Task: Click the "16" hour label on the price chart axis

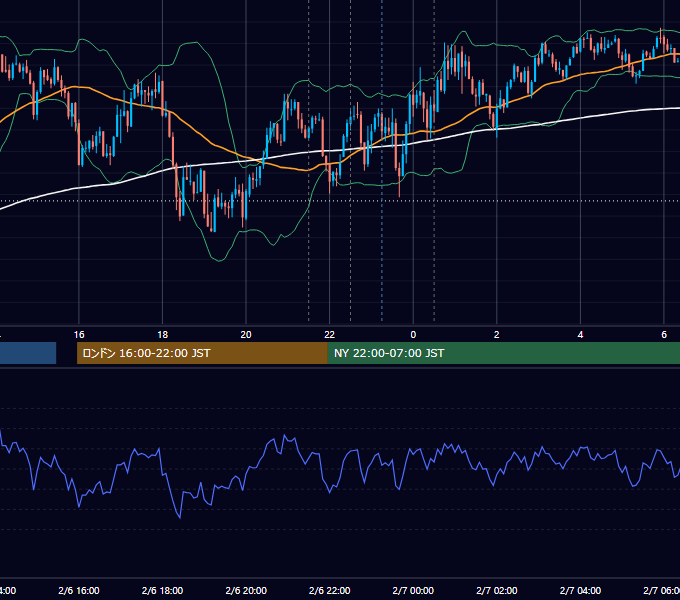Action: tap(79, 335)
